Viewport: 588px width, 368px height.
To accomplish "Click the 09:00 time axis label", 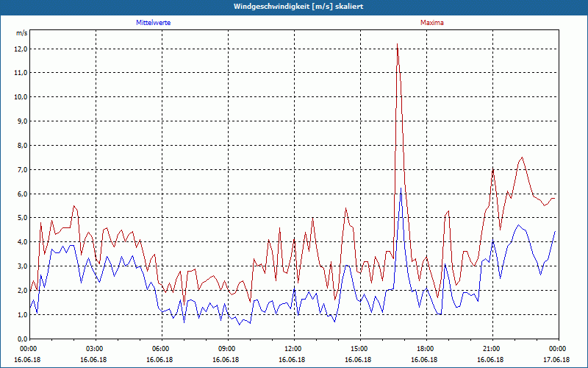I will (x=228, y=349).
